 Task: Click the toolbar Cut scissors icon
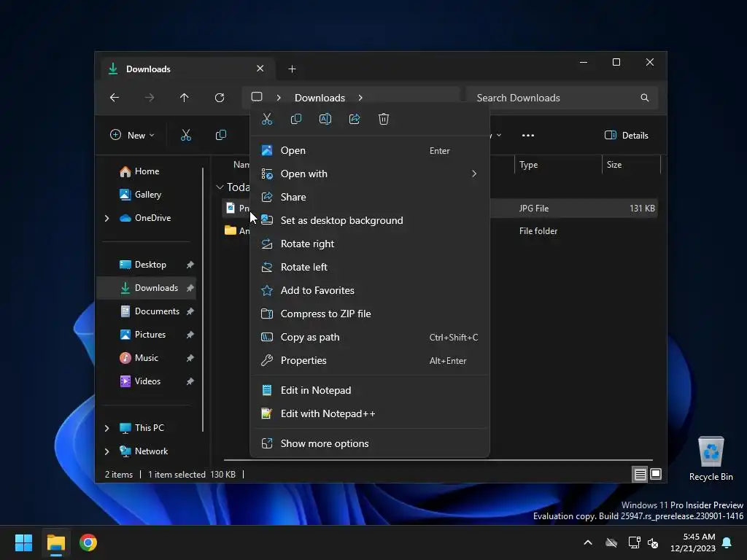click(x=186, y=135)
